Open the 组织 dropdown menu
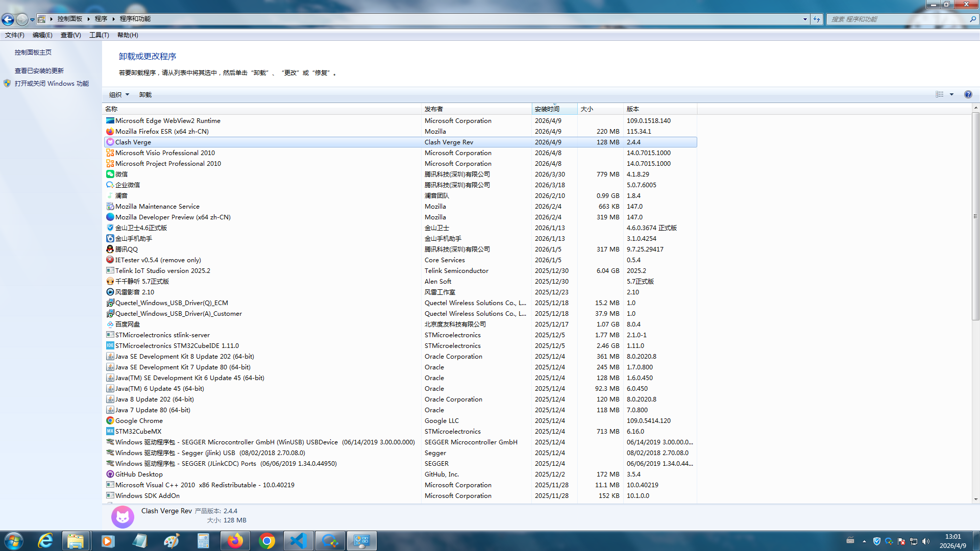 (x=119, y=94)
